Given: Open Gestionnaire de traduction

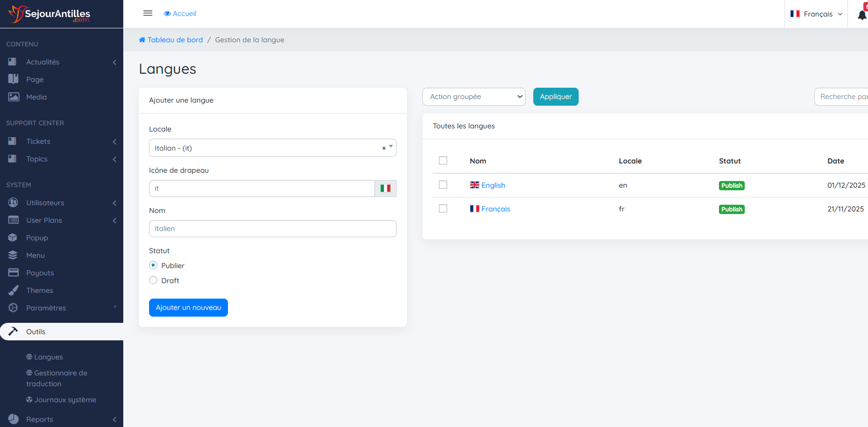Looking at the screenshot, I should click(x=57, y=378).
